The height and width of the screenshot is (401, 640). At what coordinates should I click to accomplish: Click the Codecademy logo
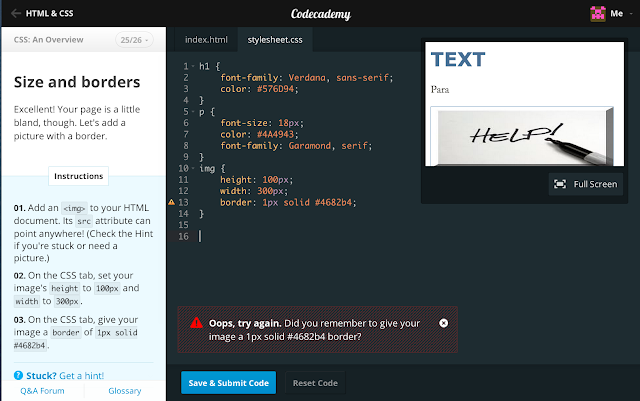coord(320,14)
